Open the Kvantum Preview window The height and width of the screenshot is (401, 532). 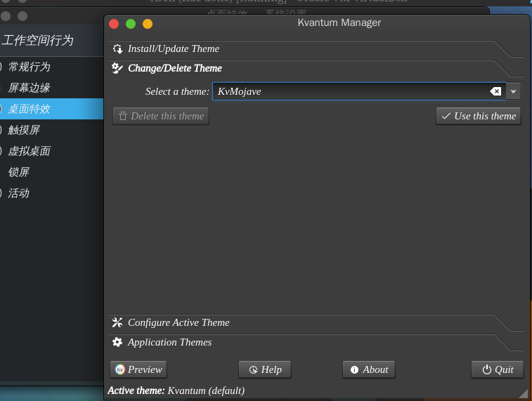[138, 369]
